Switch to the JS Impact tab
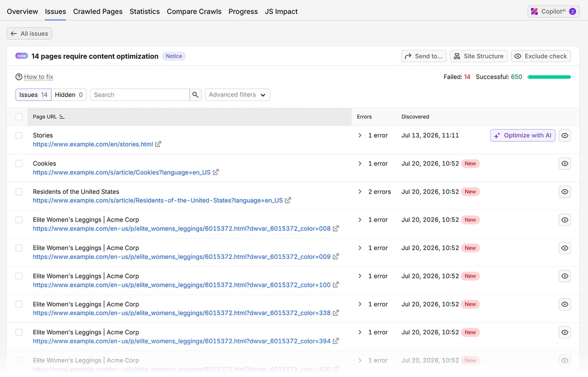 tap(281, 11)
